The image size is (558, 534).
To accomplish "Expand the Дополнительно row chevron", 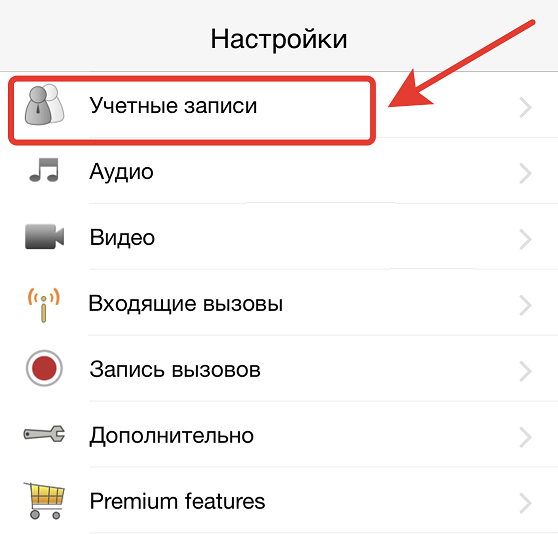I will tap(525, 437).
